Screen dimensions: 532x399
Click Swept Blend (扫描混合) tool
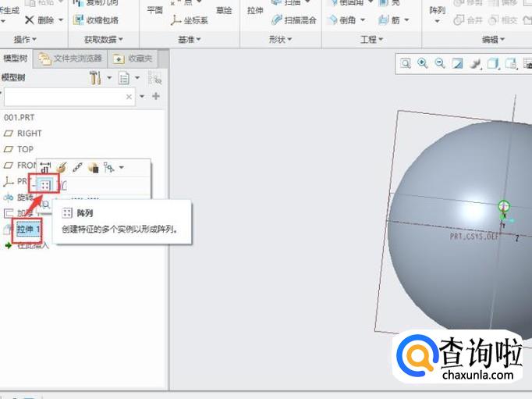point(294,20)
